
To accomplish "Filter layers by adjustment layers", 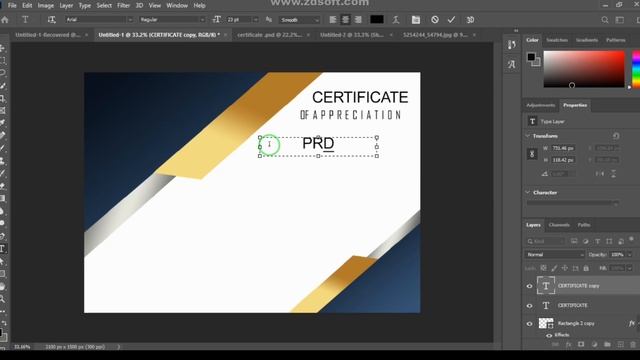I will point(586,241).
